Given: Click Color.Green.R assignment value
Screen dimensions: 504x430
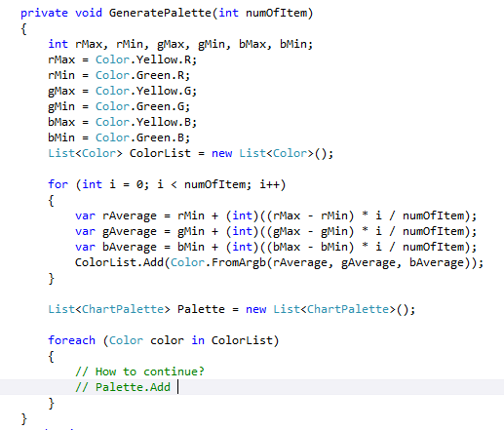Looking at the screenshot, I should [x=142, y=75].
